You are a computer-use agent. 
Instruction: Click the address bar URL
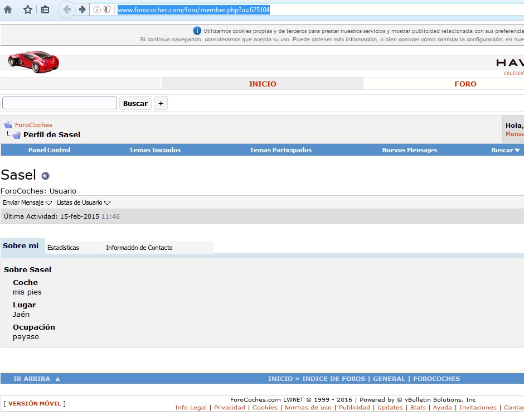click(193, 10)
